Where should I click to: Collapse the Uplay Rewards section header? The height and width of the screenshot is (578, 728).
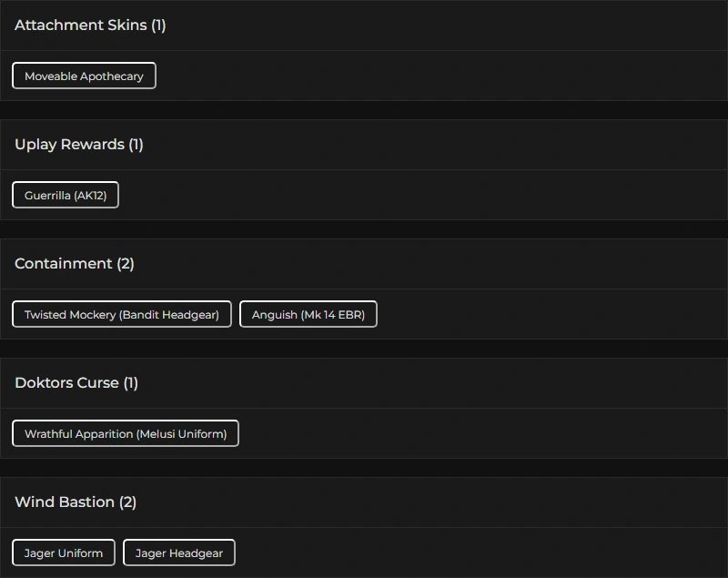(x=69, y=145)
